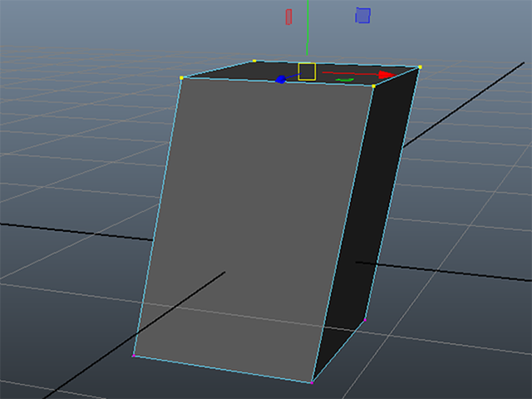The width and height of the screenshot is (532, 399).
Task: Select magenta vertex at front face's bottom-left corner
Action: pyautogui.click(x=134, y=356)
